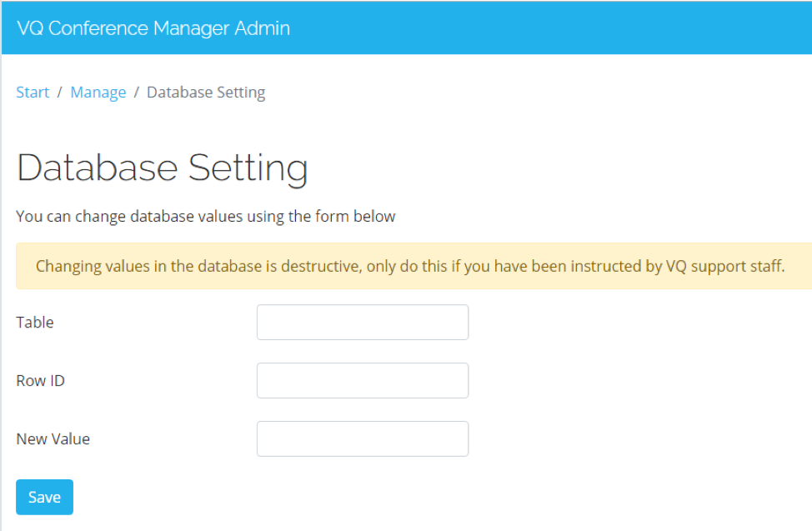Click the 'You can change database values' description
The height and width of the screenshot is (531, 812).
(206, 216)
